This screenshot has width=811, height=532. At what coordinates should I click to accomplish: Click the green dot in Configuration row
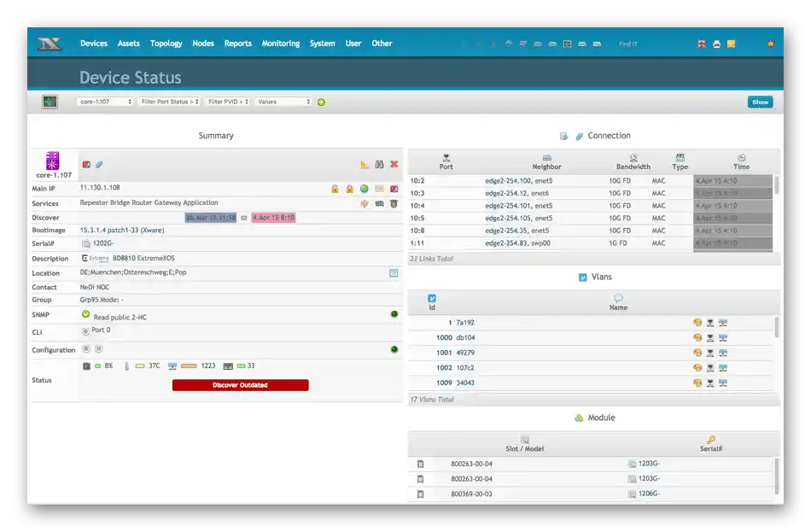pos(394,349)
